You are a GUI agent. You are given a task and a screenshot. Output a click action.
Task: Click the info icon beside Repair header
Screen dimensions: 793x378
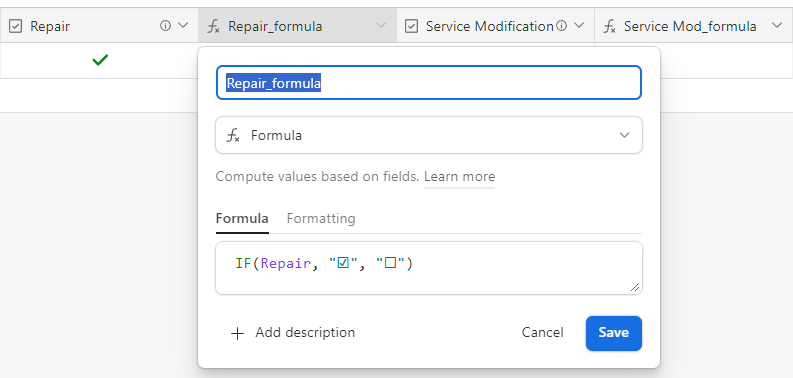165,26
